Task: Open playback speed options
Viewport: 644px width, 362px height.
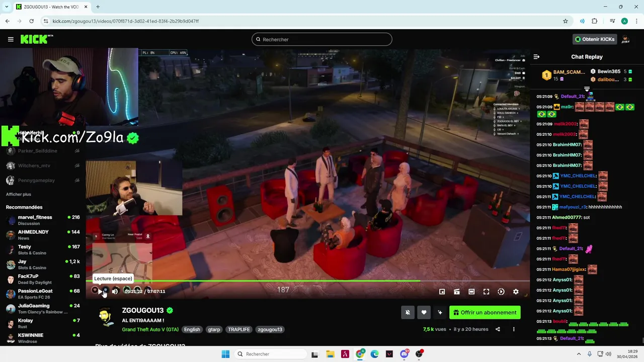Action: click(501, 292)
